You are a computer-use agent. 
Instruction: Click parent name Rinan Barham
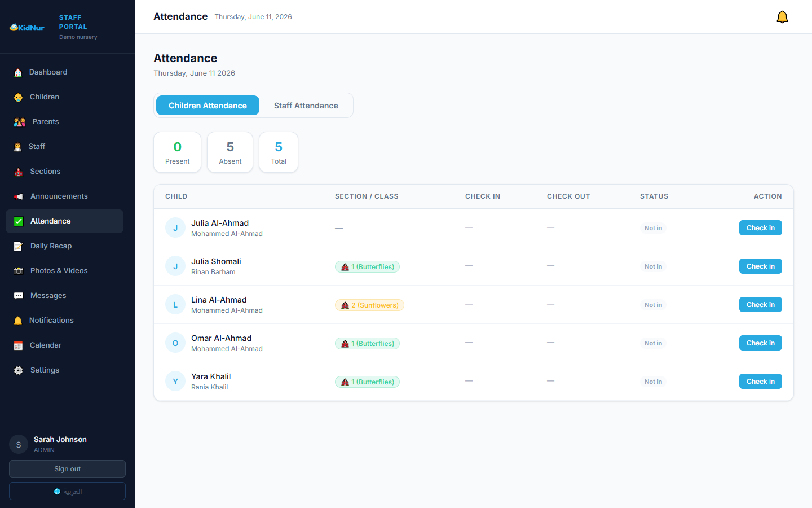pos(213,272)
